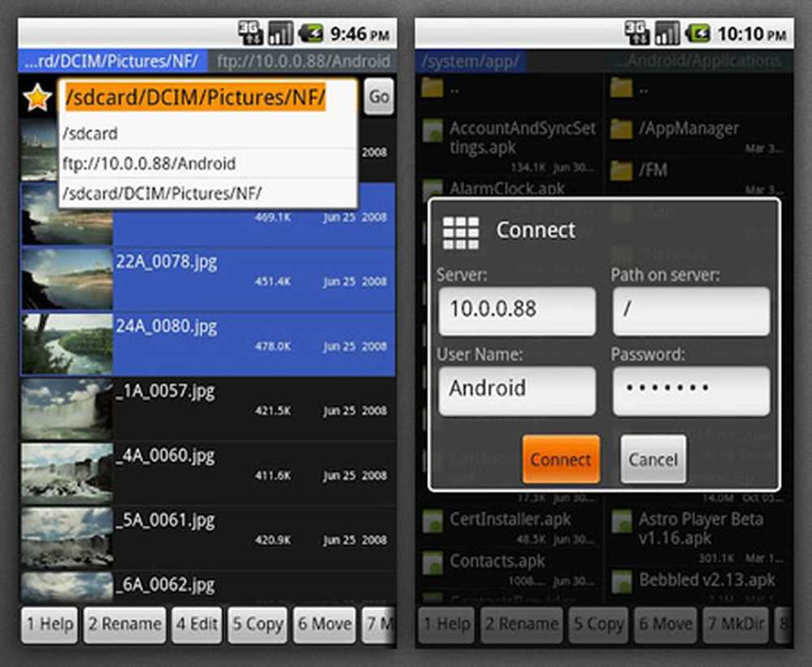Tap the signal strength icon on left phone
The width and height of the screenshot is (812, 667).
[281, 33]
